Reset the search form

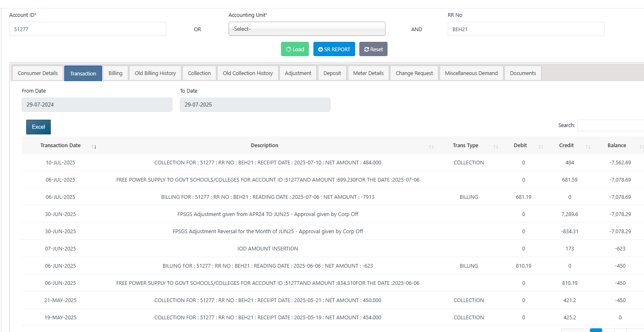[x=373, y=49]
